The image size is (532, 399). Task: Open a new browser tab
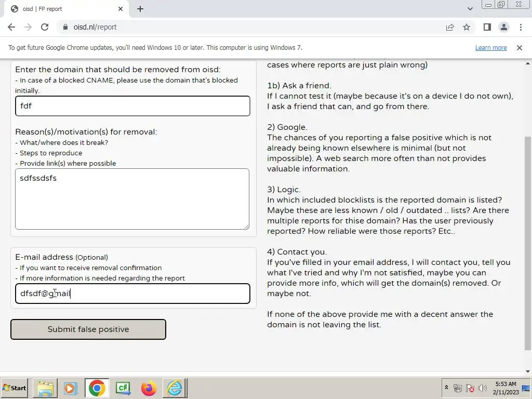[140, 9]
